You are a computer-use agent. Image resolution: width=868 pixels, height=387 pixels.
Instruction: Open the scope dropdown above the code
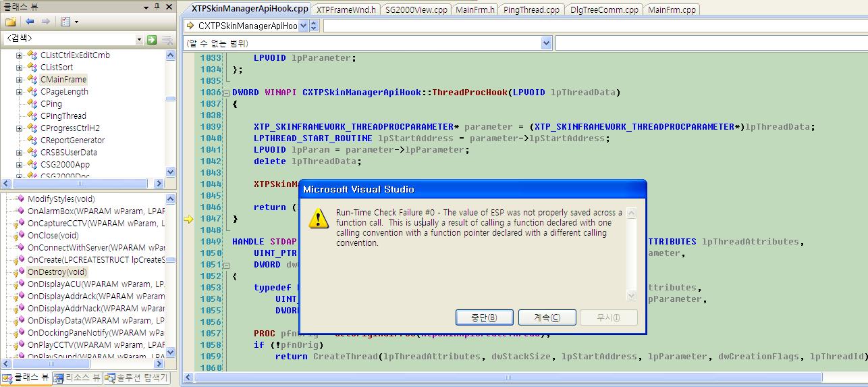(546, 43)
